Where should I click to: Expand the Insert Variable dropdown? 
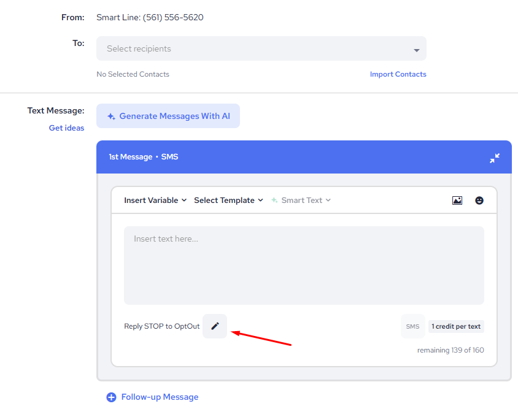click(x=155, y=200)
